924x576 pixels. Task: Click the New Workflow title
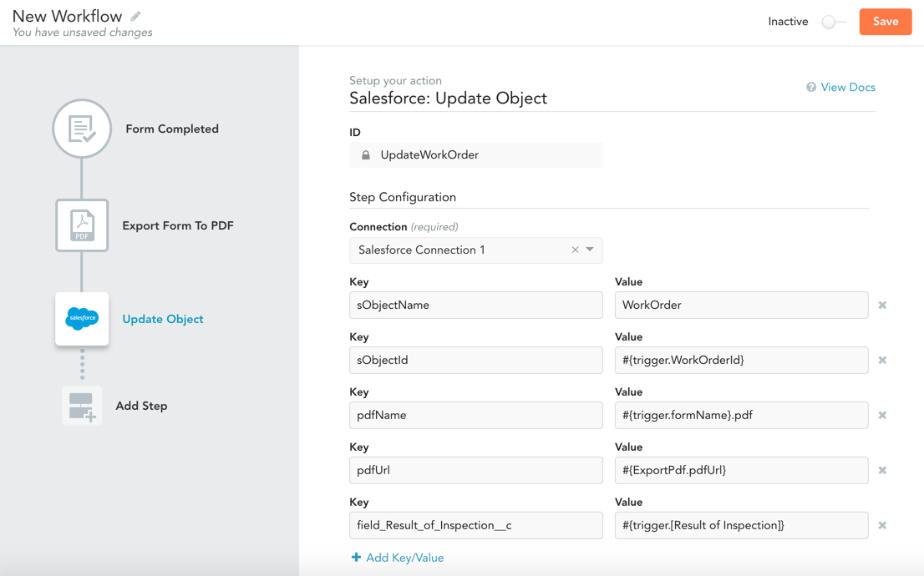[67, 16]
